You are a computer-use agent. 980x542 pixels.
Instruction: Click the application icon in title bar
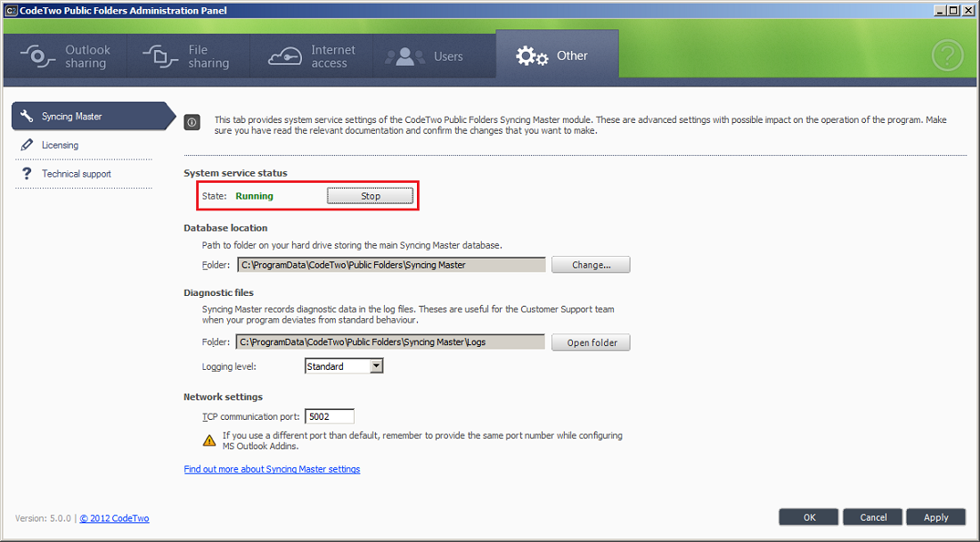coord(11,11)
